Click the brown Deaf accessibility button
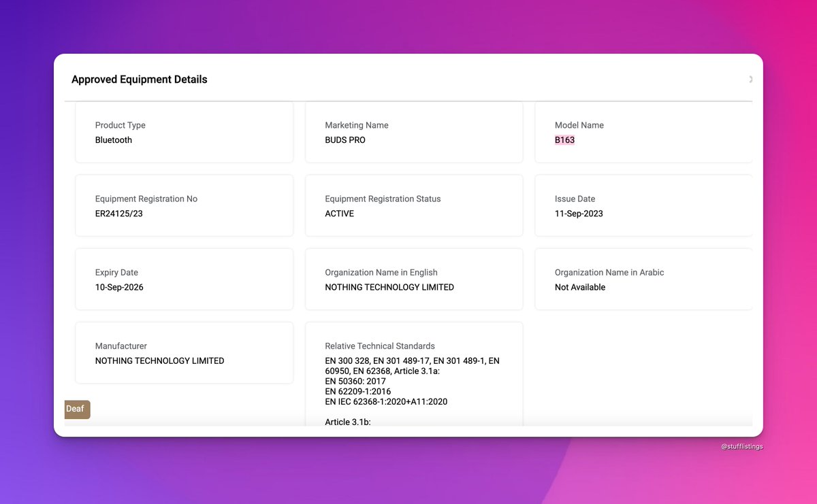This screenshot has height=504, width=817. tap(77, 409)
